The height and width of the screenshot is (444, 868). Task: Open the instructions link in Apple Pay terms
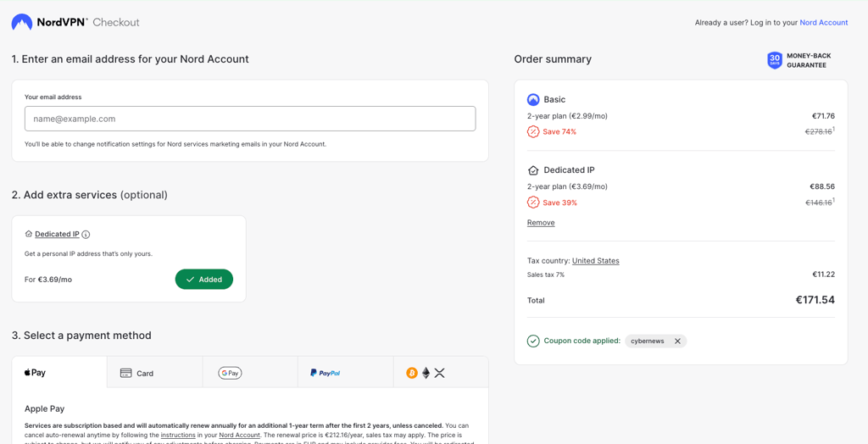pos(179,436)
